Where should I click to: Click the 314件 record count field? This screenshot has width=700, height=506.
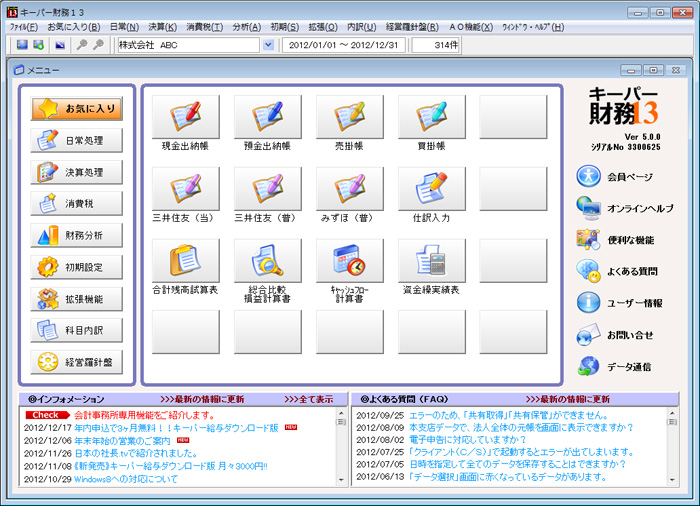[x=436, y=45]
